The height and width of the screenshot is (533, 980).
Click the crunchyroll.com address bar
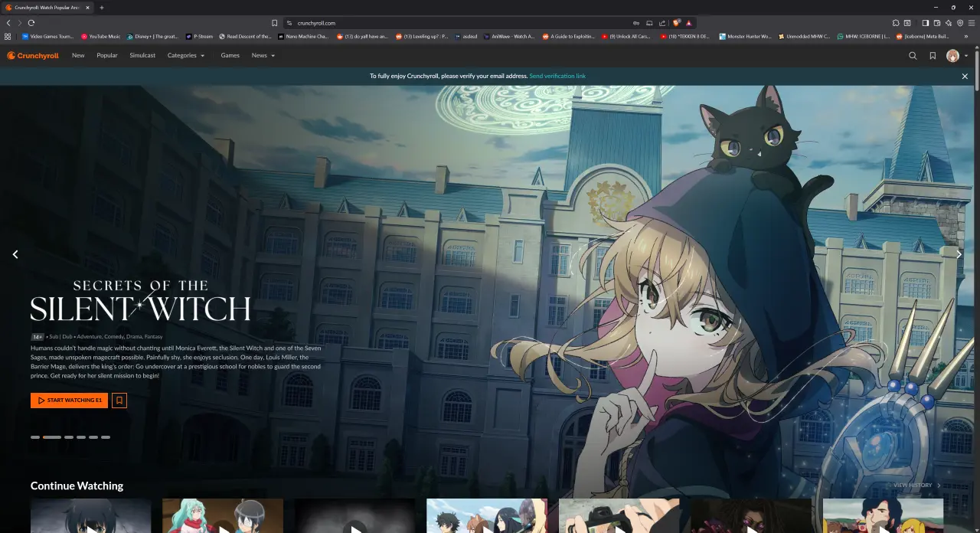(459, 23)
